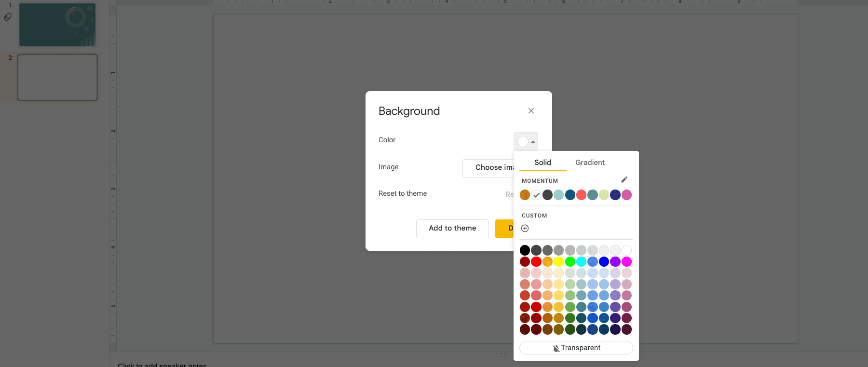Viewport: 868px width, 367px height.
Task: Click the Choose image button
Action: tap(488, 168)
